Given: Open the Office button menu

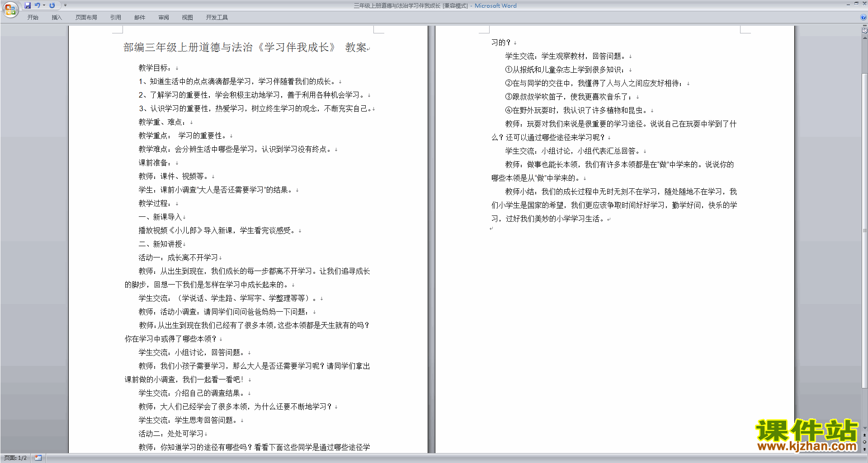Looking at the screenshot, I should (10, 9).
